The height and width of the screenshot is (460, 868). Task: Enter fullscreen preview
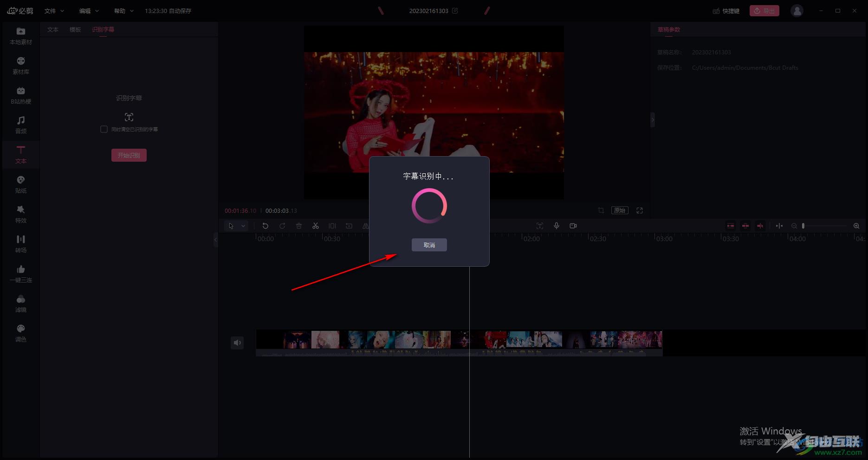pyautogui.click(x=640, y=210)
